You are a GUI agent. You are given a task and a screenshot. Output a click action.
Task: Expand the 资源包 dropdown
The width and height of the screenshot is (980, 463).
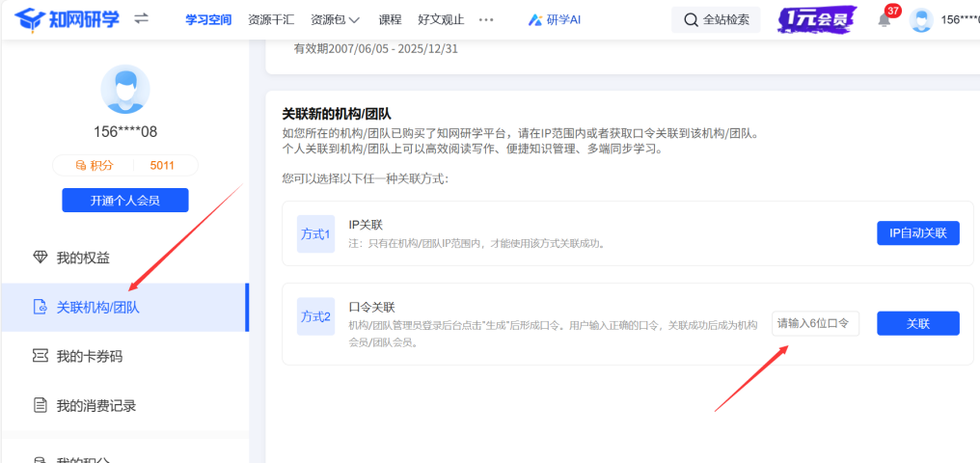[330, 19]
